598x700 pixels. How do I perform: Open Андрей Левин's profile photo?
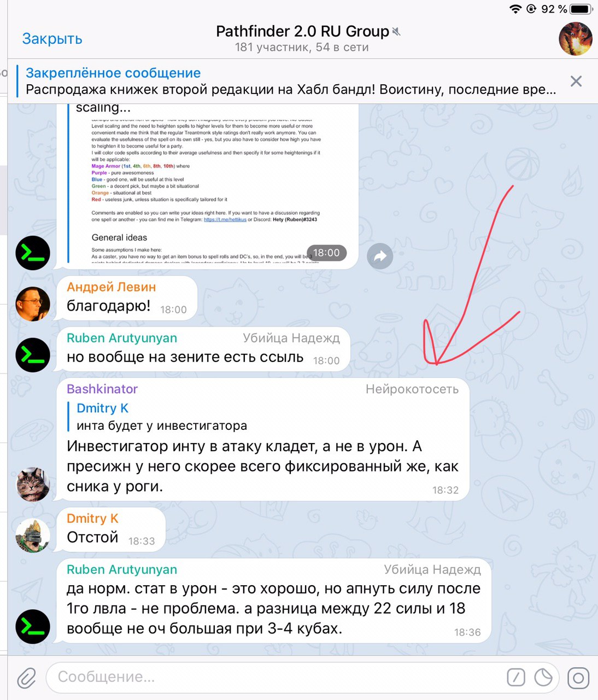tap(33, 304)
